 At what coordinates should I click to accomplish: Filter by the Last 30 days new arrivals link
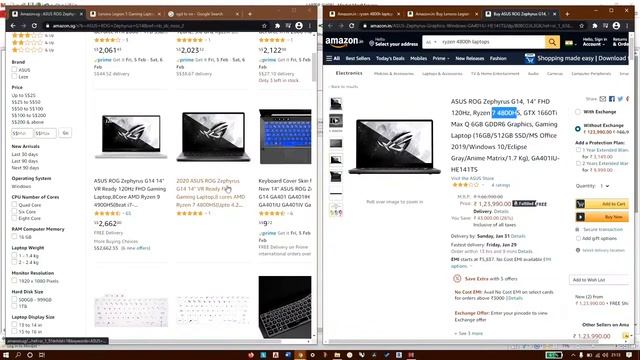tap(25, 154)
